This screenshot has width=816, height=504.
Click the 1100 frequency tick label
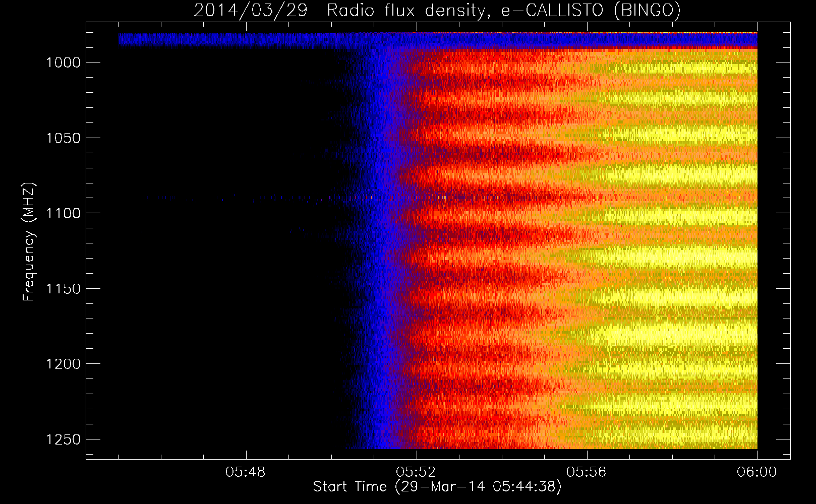tap(64, 213)
